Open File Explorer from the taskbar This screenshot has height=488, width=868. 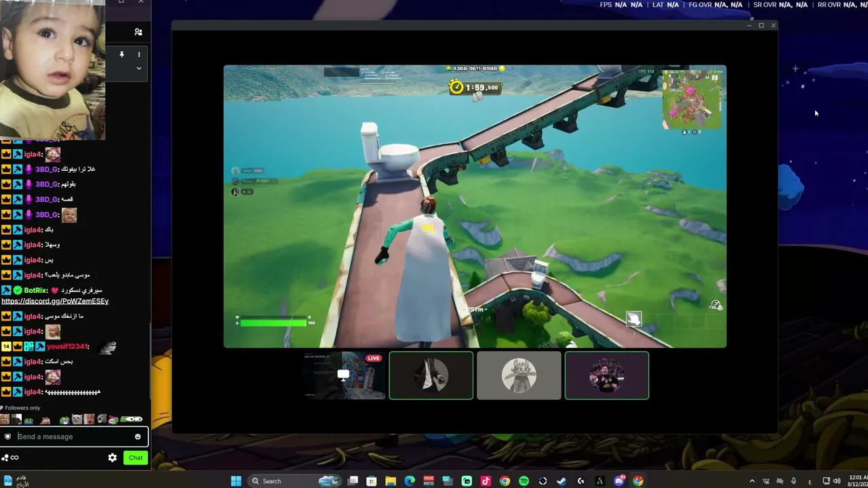pyautogui.click(x=391, y=481)
